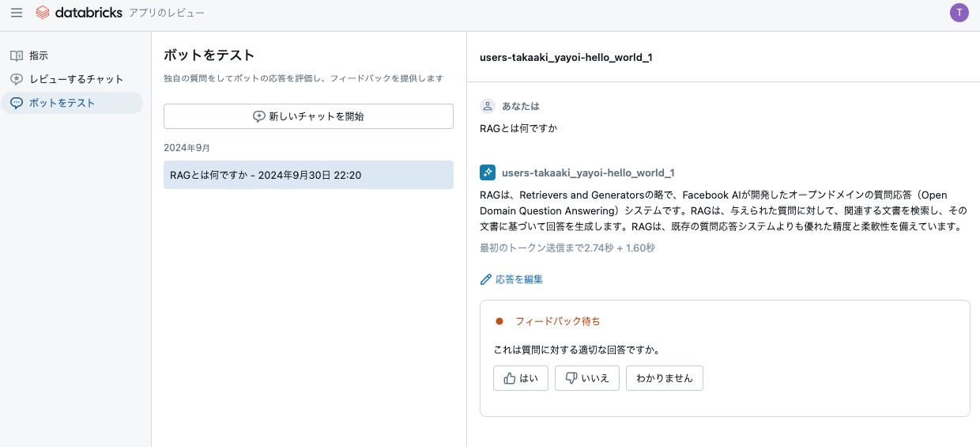The width and height of the screenshot is (980, 447).
Task: Click the user message RAGとは何ですか
Action: coord(518,128)
